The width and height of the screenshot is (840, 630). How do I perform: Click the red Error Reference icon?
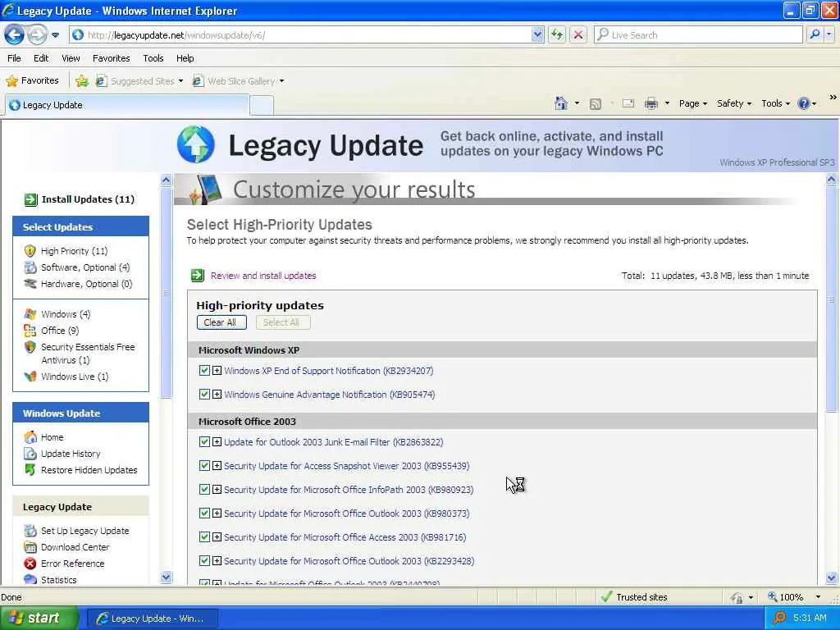tap(30, 564)
